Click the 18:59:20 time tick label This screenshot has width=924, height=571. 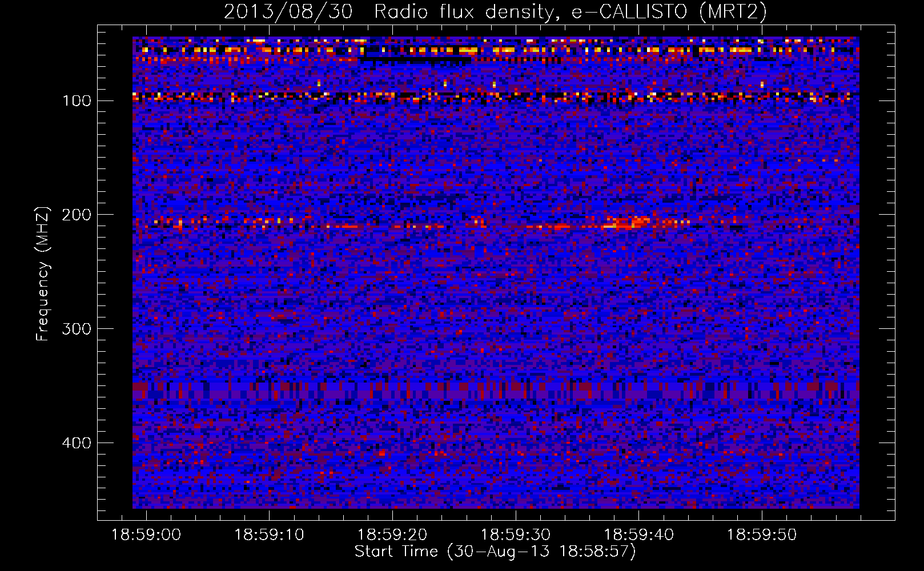tap(392, 535)
